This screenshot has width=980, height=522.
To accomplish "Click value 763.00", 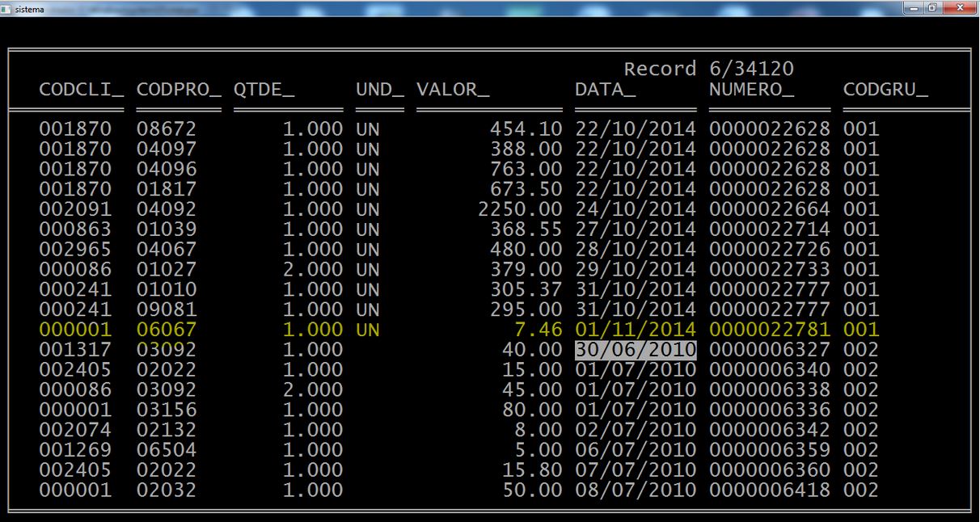I will point(526,170).
